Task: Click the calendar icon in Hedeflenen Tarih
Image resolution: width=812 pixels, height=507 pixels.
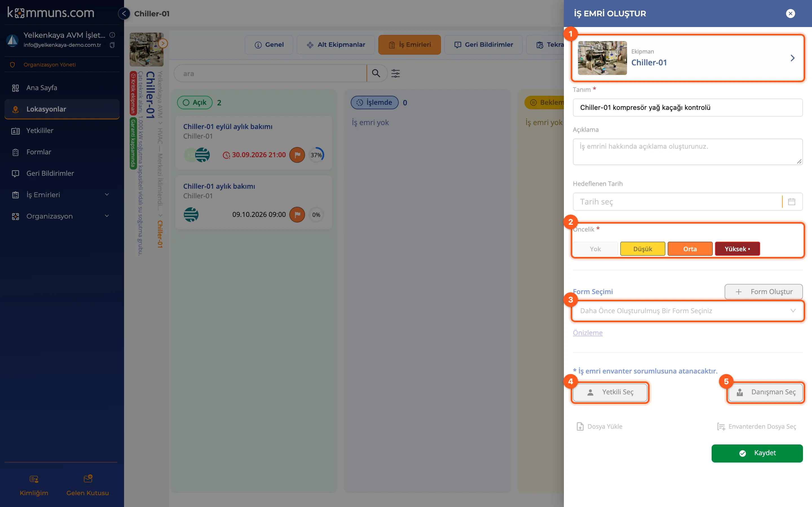Action: coord(791,201)
